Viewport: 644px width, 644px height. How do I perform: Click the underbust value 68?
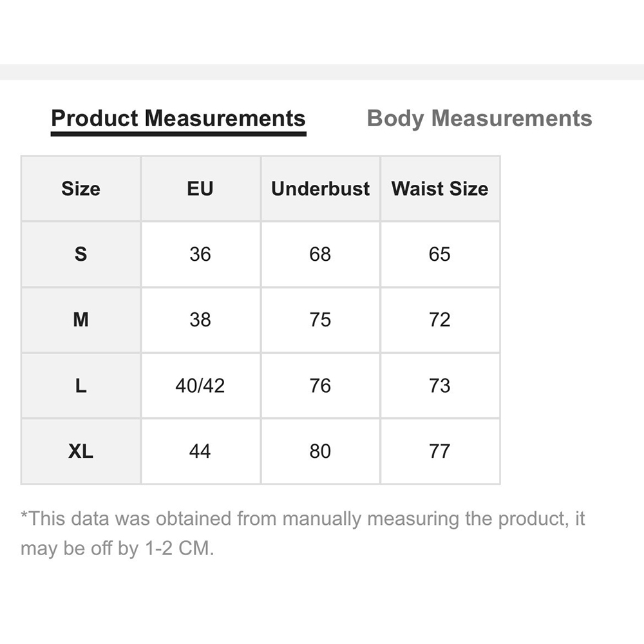[320, 254]
